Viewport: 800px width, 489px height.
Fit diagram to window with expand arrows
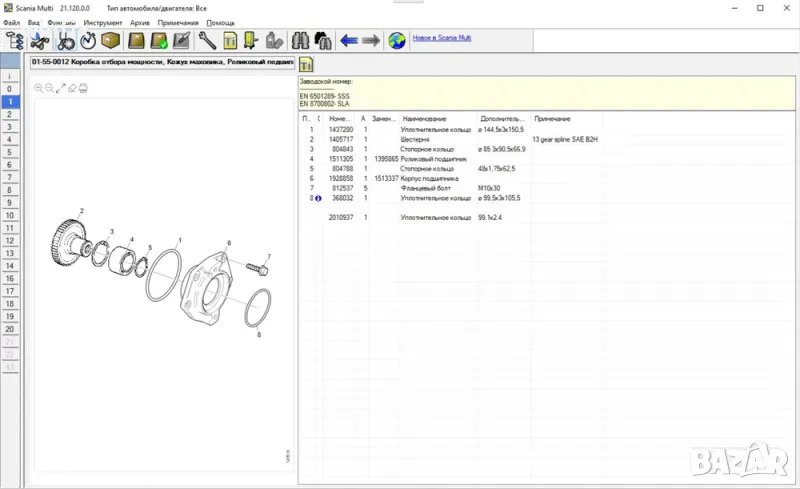[61, 88]
